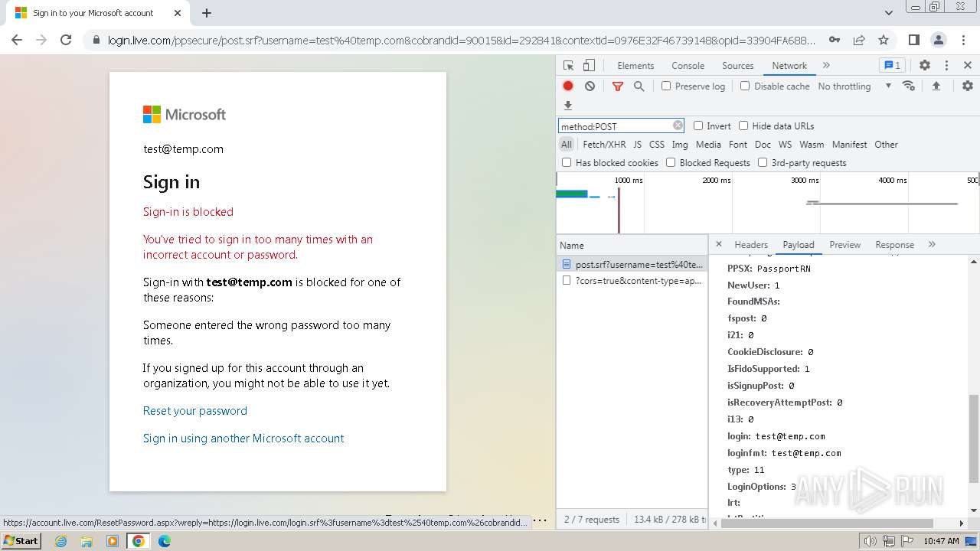The width and height of the screenshot is (980, 551).
Task: Toggle the network filter funnel icon
Action: pos(617,86)
